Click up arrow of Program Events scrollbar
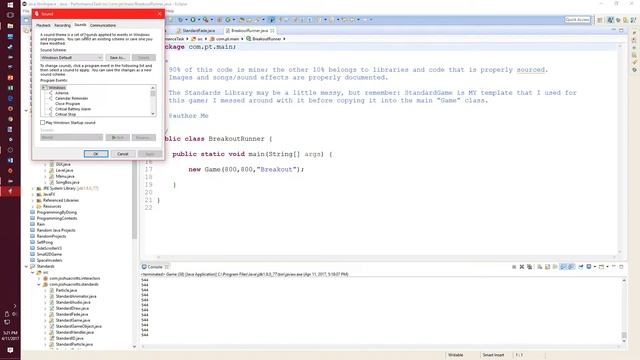 [x=153, y=88]
